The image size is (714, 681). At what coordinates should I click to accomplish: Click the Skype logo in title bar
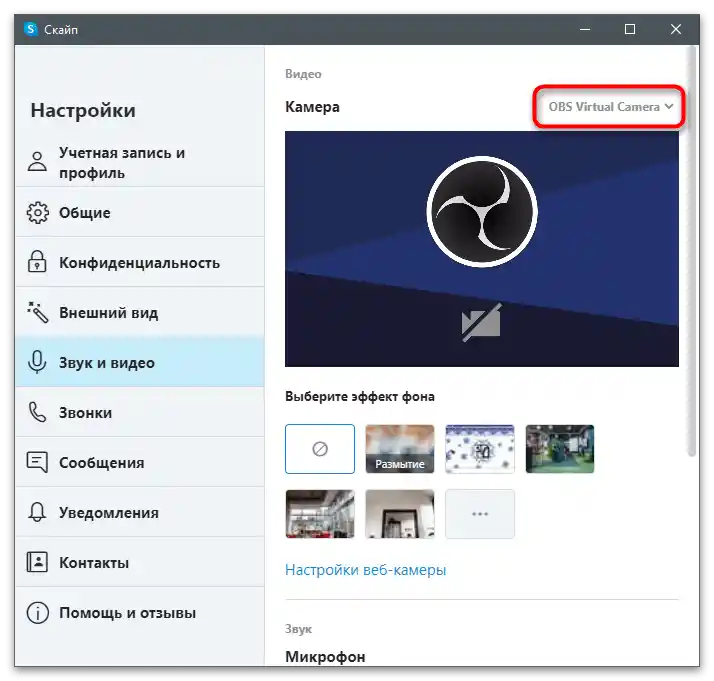click(x=31, y=29)
